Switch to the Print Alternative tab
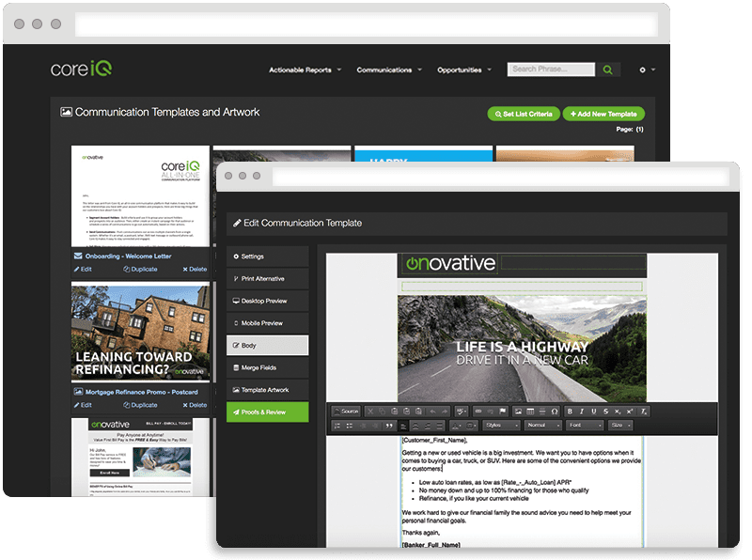The image size is (752, 560). 267,278
